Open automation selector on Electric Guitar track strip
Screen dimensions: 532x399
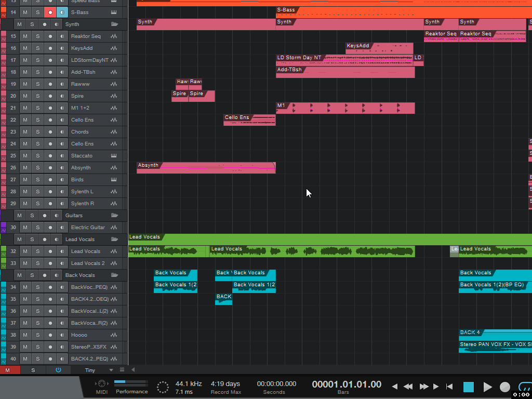click(4, 230)
